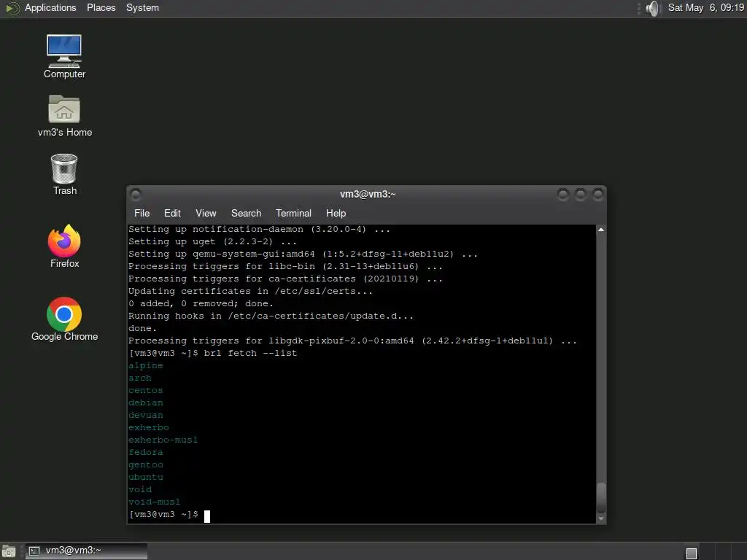Click the terminal scrollbar thumb
747x560 pixels.
click(x=601, y=497)
